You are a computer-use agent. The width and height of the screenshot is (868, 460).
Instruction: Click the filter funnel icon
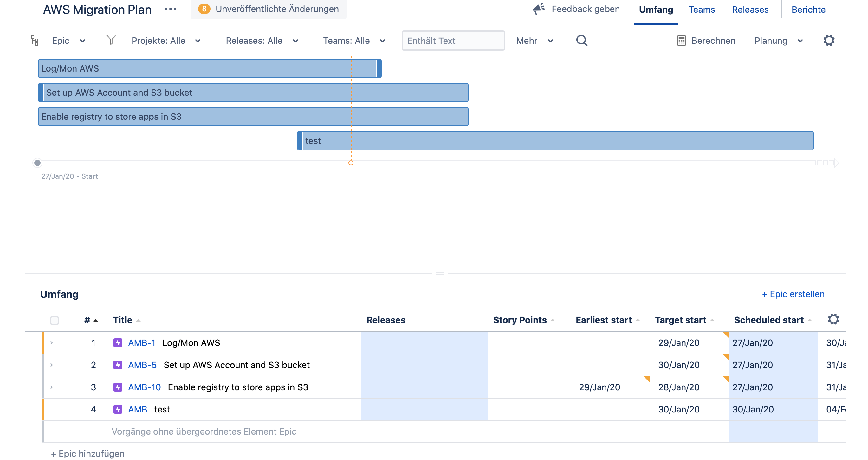(111, 40)
